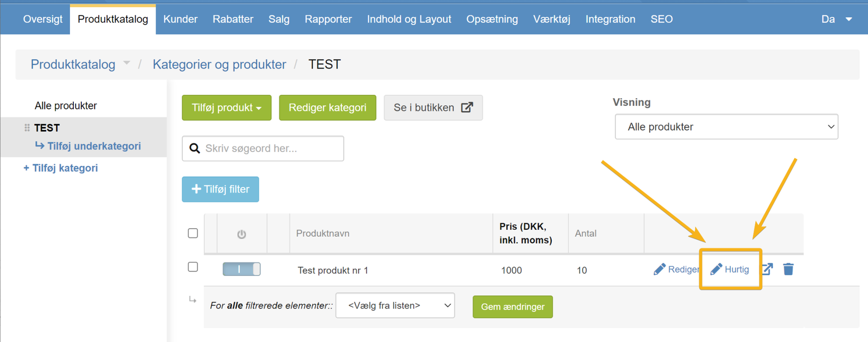Open the Tilføj produkt dropdown button
Viewport: 868px width, 342px height.
click(x=227, y=108)
